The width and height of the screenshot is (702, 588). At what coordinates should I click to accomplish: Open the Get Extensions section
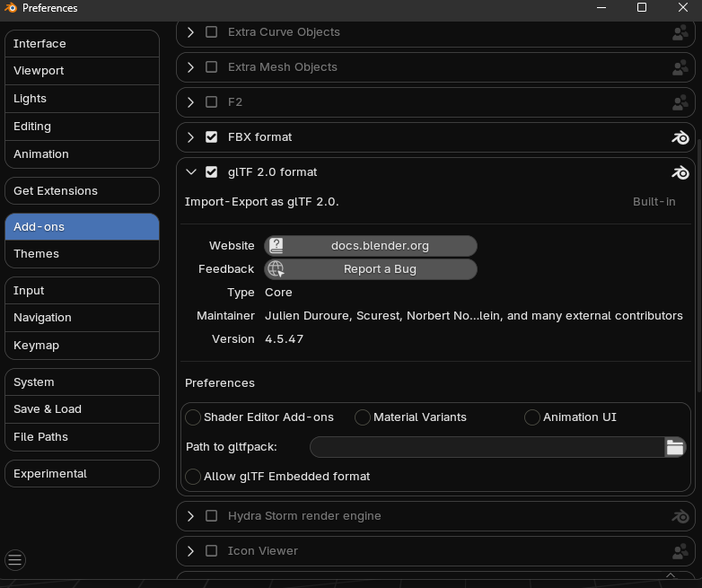[82, 191]
